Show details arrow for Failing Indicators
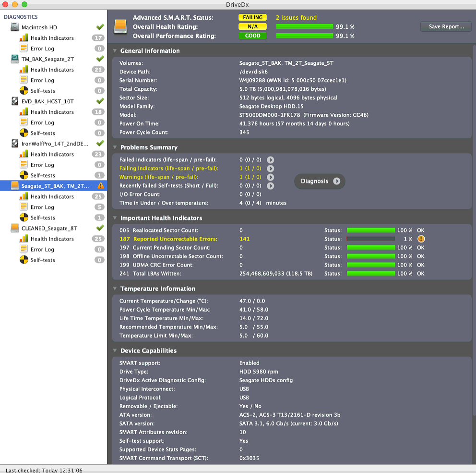Screen dimensions: 476x473 click(271, 168)
